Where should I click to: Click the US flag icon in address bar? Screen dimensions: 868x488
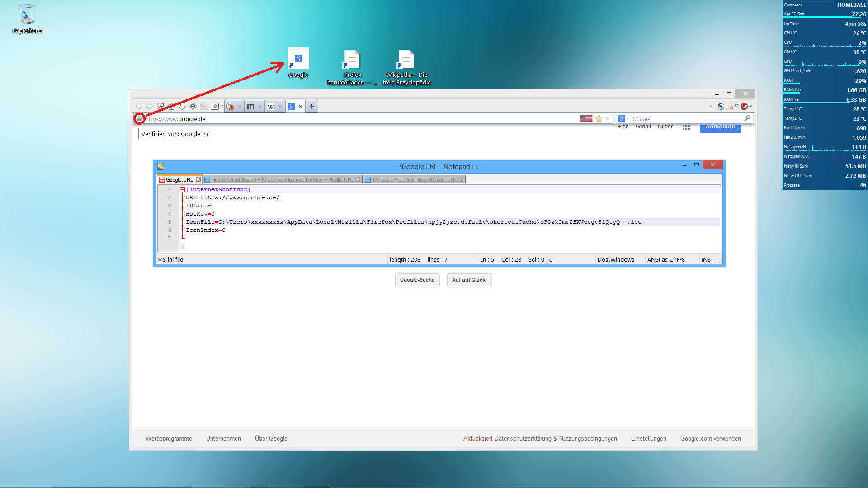pyautogui.click(x=586, y=118)
